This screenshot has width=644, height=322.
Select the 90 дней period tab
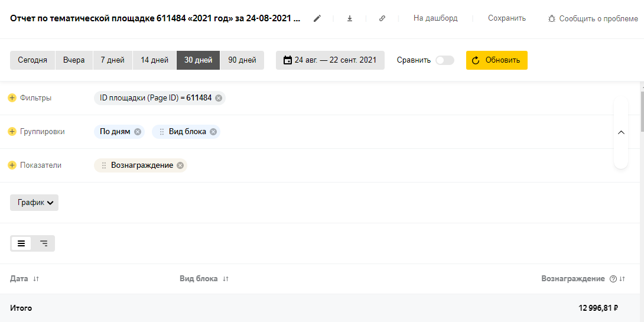tap(242, 60)
